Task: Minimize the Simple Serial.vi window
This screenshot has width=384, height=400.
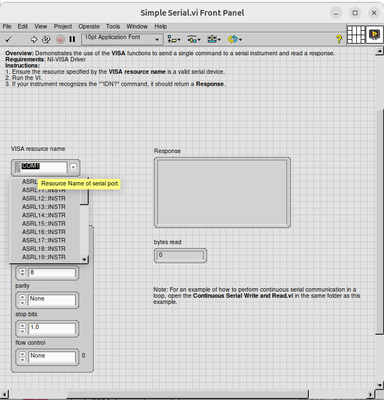Action: tap(336, 13)
